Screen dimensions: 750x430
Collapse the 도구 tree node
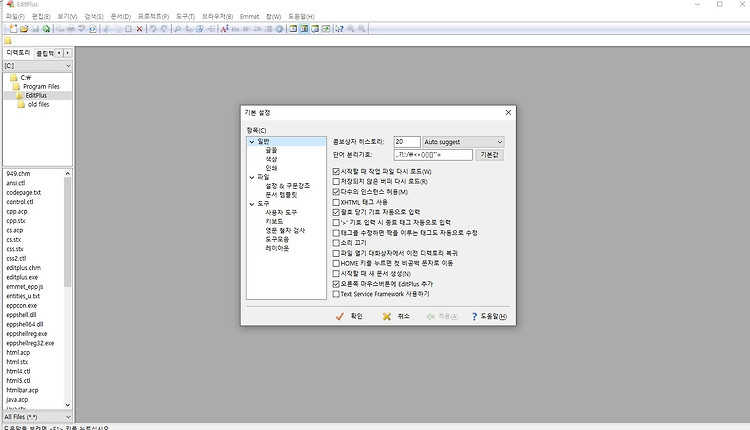[x=252, y=204]
